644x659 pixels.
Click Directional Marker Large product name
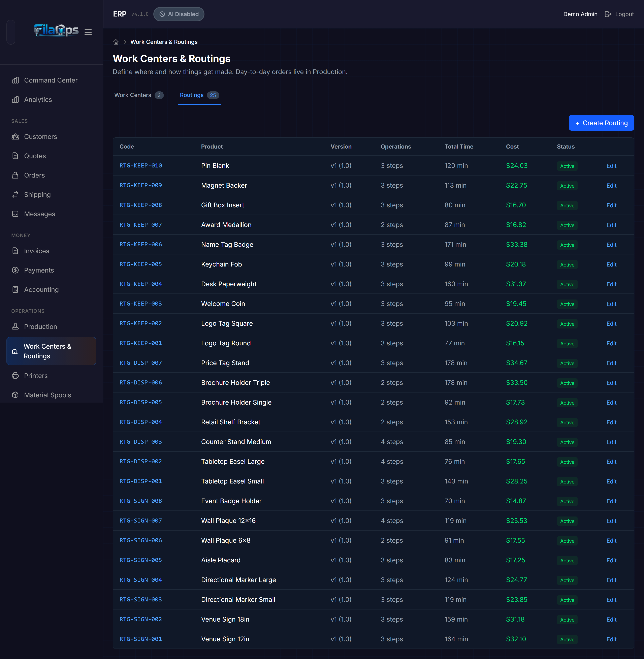point(238,580)
